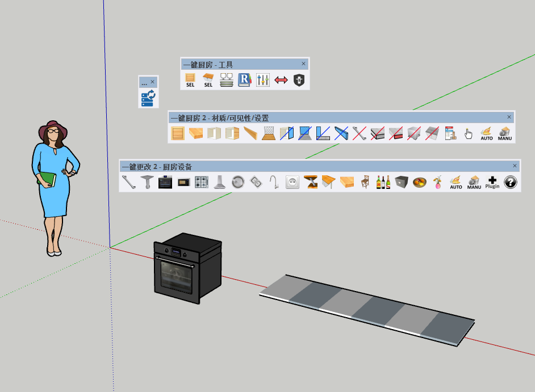The image size is (535, 392).
Task: Click the microwave icon in kitchen equipment
Action: tap(183, 182)
